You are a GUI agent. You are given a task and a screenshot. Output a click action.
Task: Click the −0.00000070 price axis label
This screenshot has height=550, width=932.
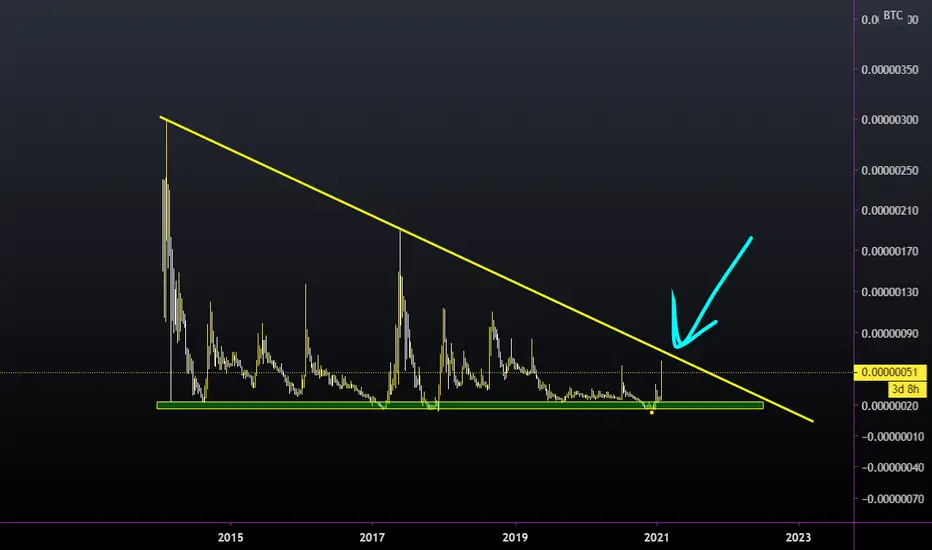pos(893,499)
